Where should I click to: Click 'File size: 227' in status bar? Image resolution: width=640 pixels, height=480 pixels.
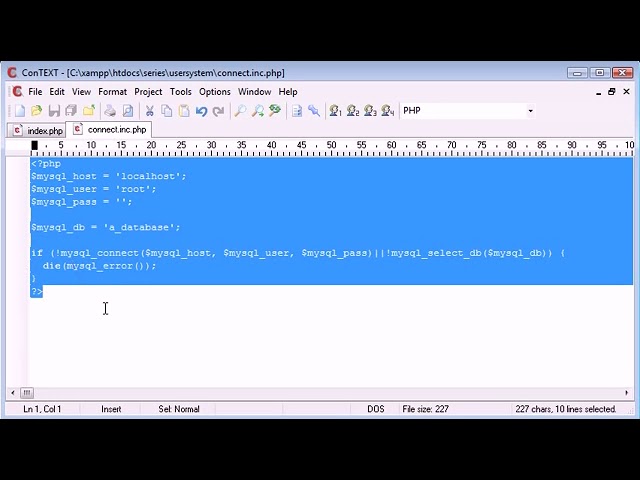tap(425, 409)
